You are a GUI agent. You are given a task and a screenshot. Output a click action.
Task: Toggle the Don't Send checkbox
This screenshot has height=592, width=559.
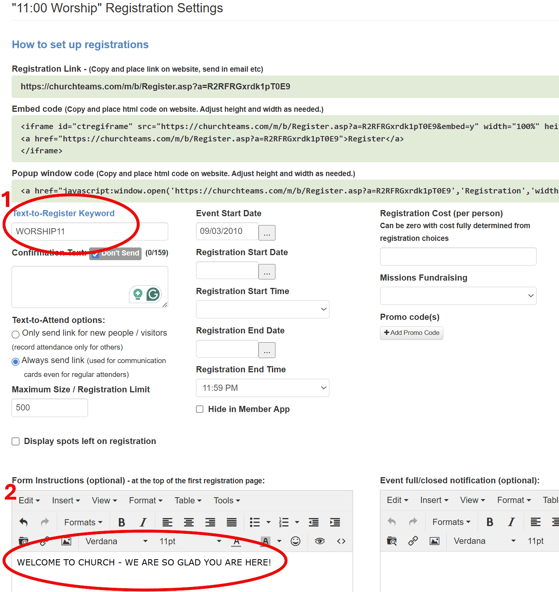(95, 254)
